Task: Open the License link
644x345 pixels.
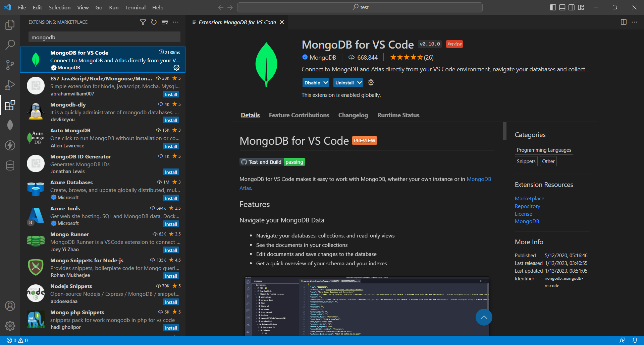Action: pos(523,214)
